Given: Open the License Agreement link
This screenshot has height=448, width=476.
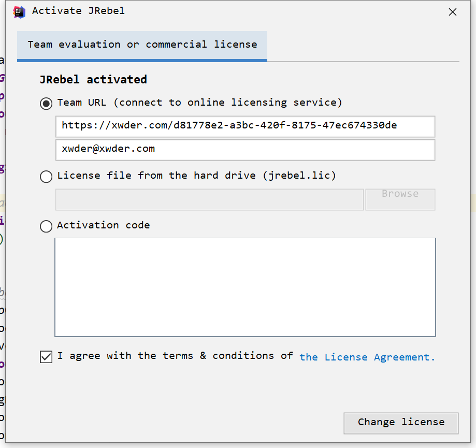Looking at the screenshot, I should [x=367, y=357].
